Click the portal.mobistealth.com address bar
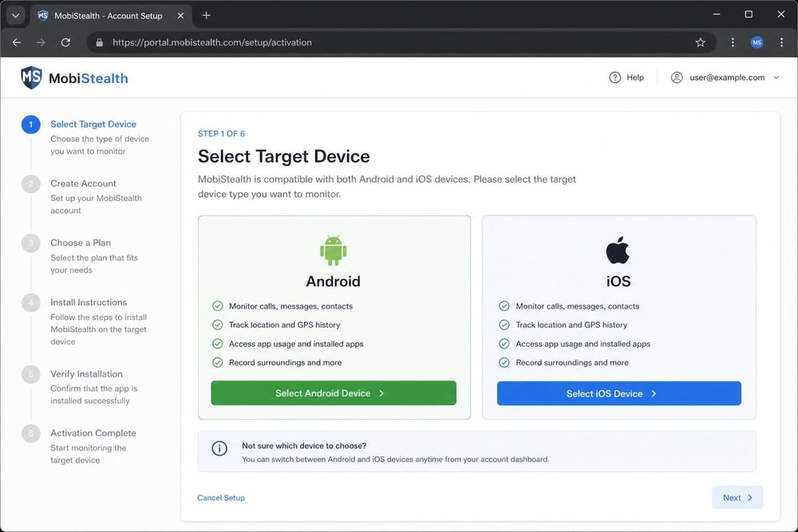The width and height of the screenshot is (798, 532). pyautogui.click(x=401, y=43)
